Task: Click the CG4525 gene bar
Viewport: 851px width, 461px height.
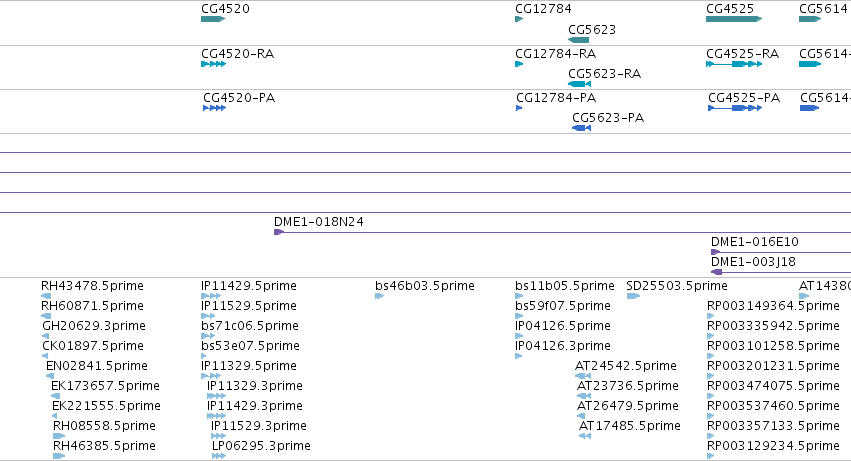Action: tap(734, 19)
